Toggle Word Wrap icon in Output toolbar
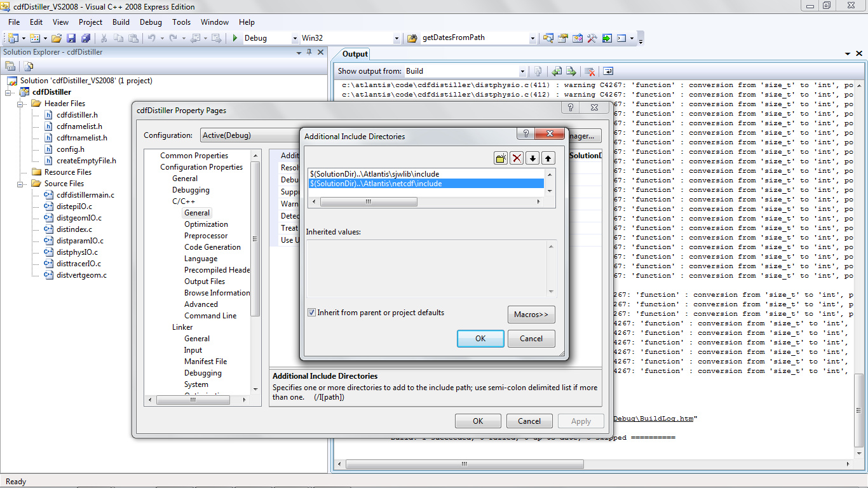The height and width of the screenshot is (488, 868). 608,71
